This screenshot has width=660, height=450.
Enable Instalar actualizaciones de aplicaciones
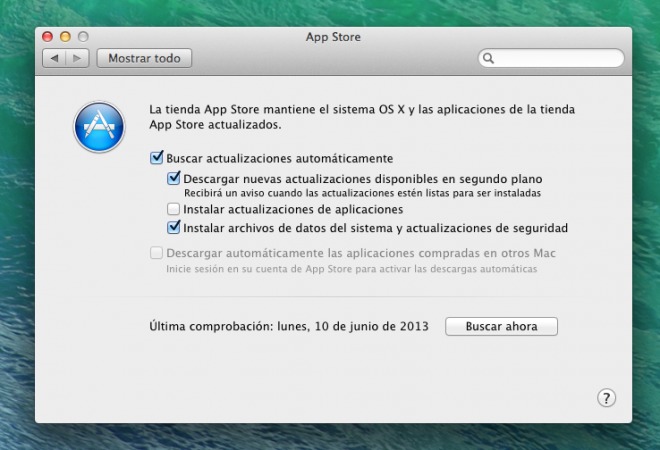173,209
